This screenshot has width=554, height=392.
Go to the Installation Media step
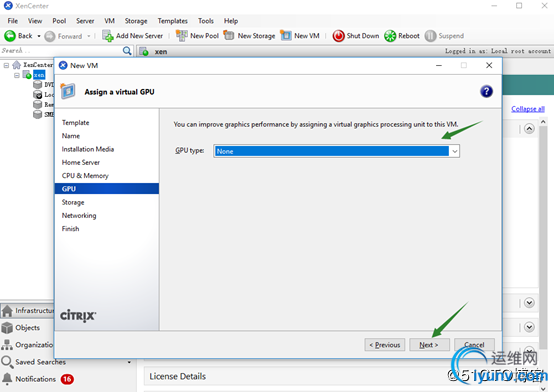pos(88,149)
